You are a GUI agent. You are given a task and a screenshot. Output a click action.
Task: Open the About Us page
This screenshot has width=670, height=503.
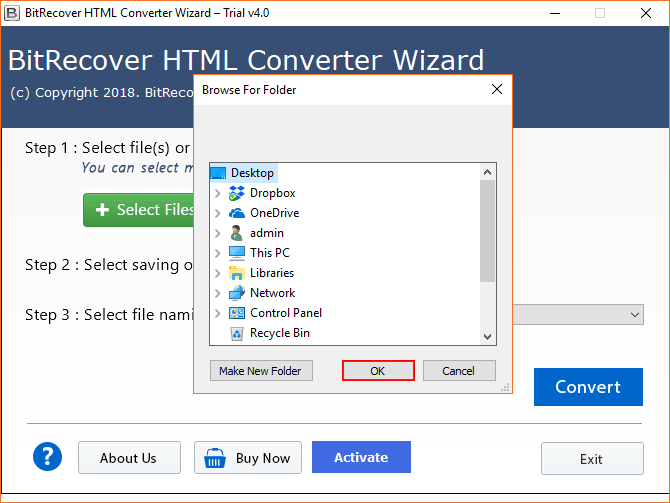(x=129, y=458)
